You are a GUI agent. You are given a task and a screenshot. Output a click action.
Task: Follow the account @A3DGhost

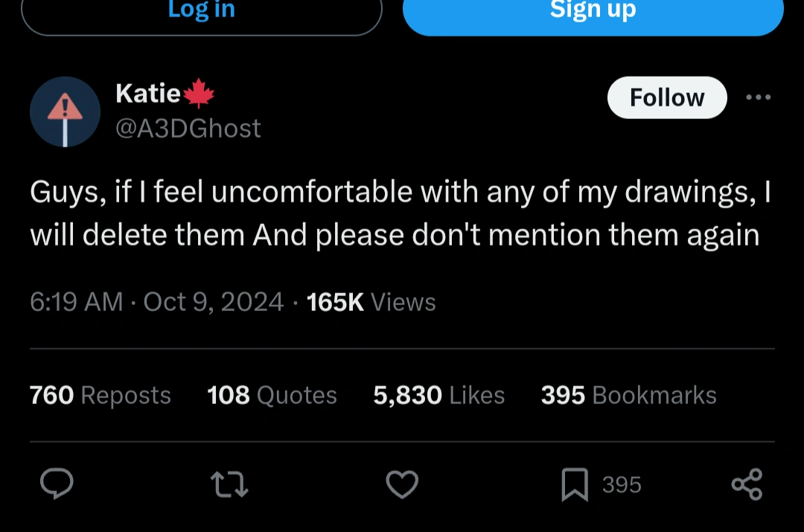click(666, 97)
